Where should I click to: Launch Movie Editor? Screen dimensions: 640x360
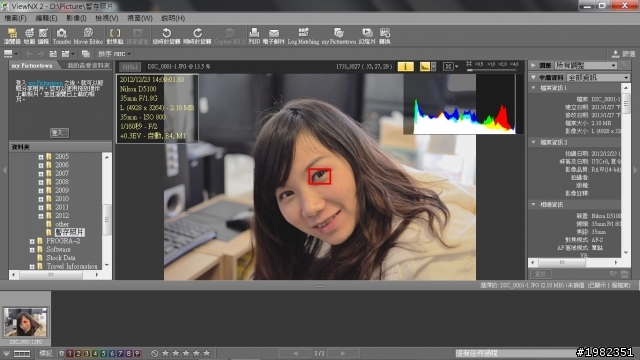tap(88, 36)
